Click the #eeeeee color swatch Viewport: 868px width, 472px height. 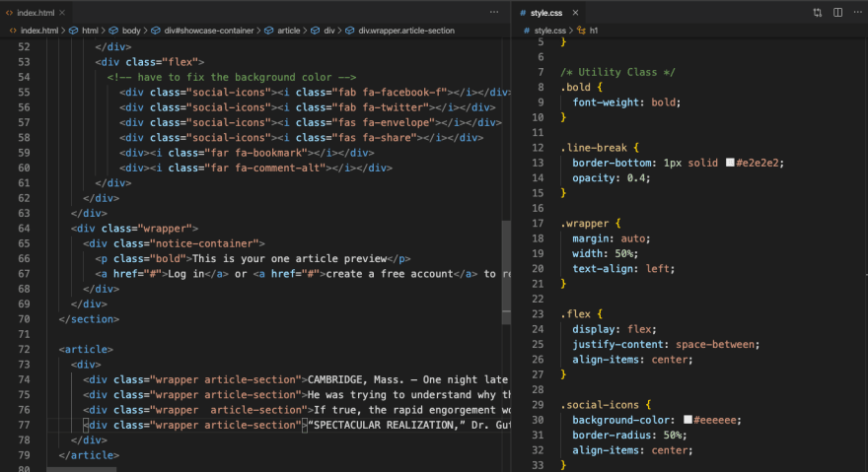point(687,420)
